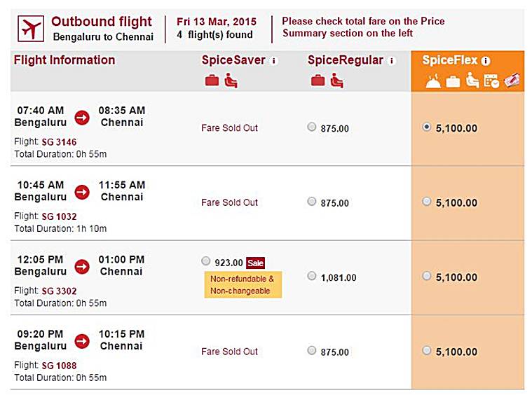Click the red Sale badge
This screenshot has height=395, width=532.
[x=256, y=263]
